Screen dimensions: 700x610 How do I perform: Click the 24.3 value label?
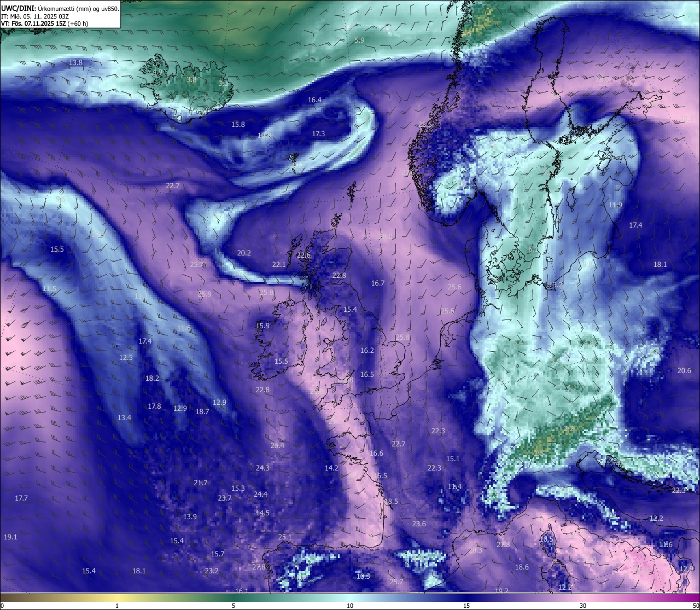tap(262, 468)
